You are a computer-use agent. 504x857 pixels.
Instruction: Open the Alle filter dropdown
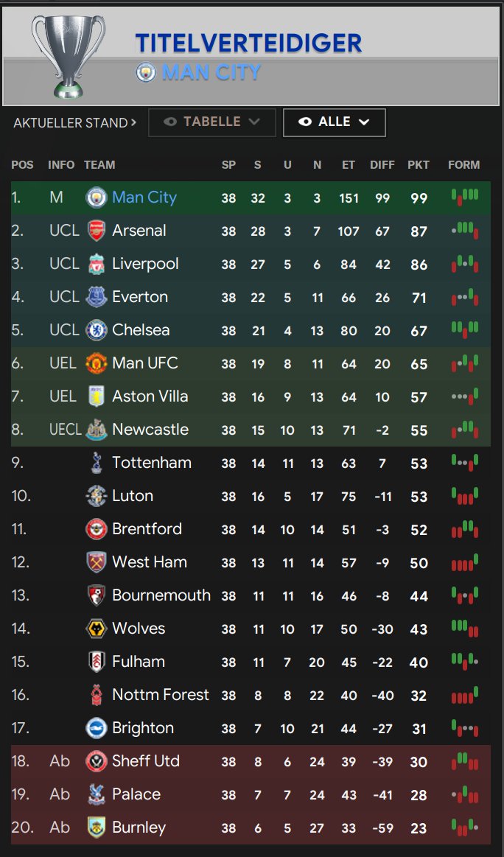coord(334,122)
